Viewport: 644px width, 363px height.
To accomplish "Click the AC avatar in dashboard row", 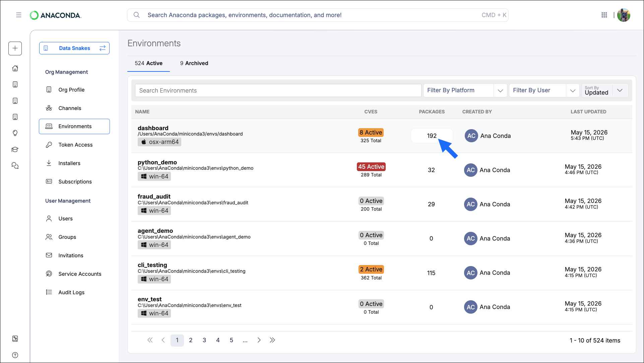I will 471,136.
